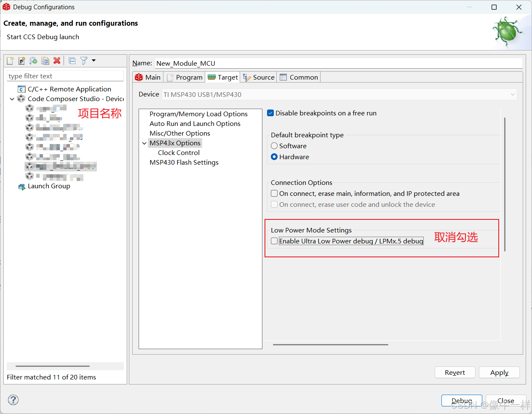This screenshot has height=414, width=532.
Task: Click the Revert button
Action: (455, 372)
